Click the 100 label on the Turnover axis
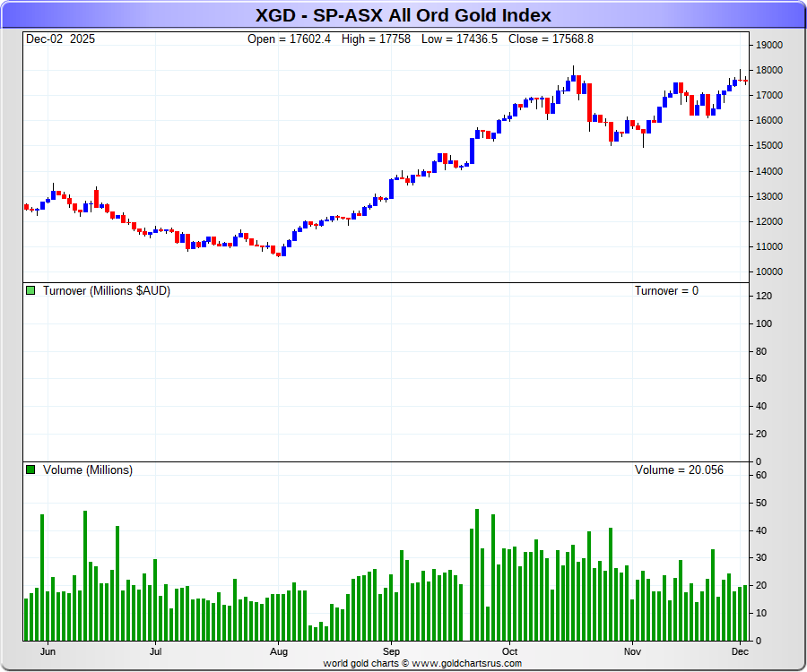 click(x=764, y=324)
